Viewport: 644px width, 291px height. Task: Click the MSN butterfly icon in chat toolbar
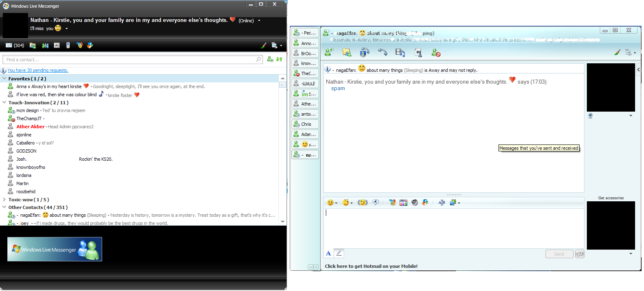tap(392, 203)
